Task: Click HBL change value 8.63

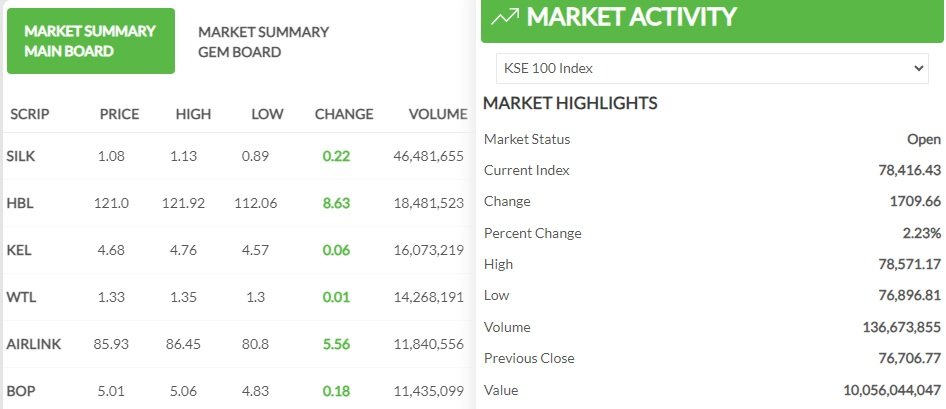Action: (336, 203)
